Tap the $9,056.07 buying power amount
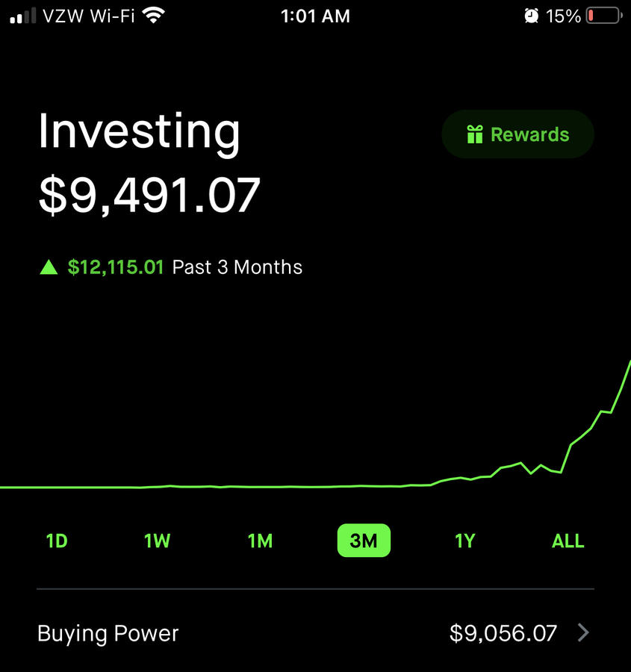The image size is (631, 672). pos(503,633)
